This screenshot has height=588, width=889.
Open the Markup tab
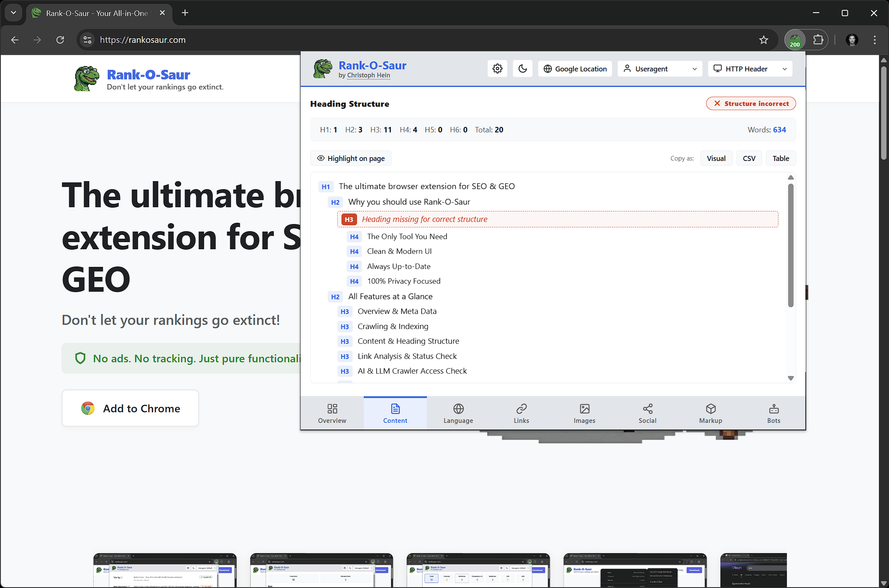pos(710,413)
